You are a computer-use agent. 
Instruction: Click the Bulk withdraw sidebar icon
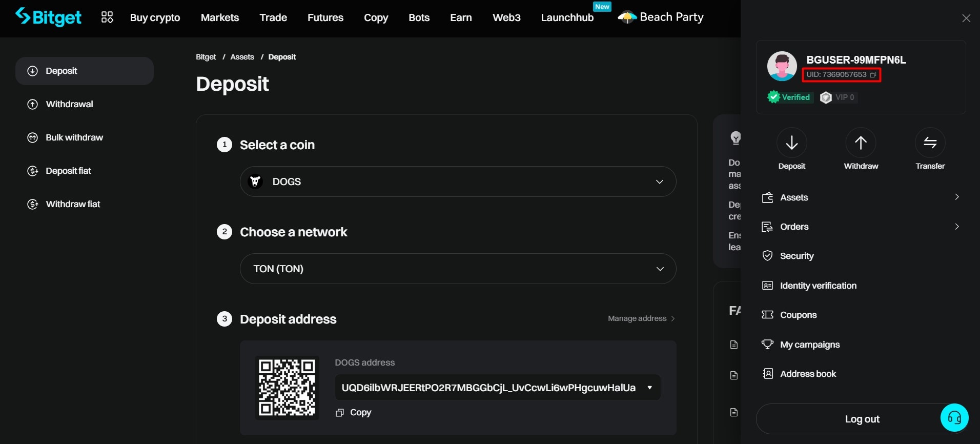click(x=33, y=137)
